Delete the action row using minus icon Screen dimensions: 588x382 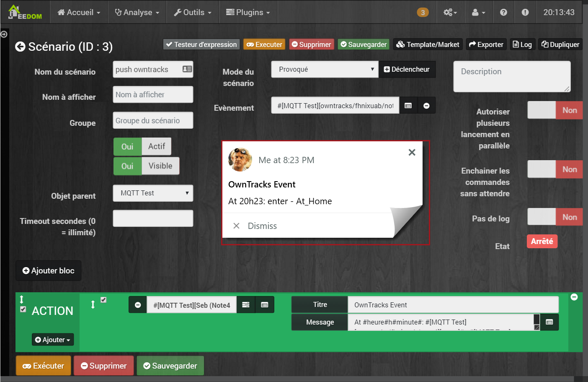(x=138, y=305)
